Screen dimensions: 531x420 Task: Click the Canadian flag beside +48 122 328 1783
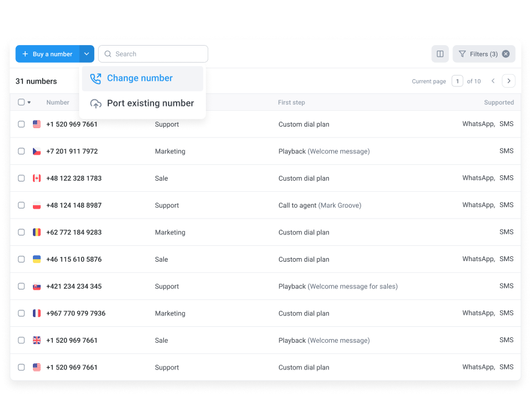(x=37, y=178)
